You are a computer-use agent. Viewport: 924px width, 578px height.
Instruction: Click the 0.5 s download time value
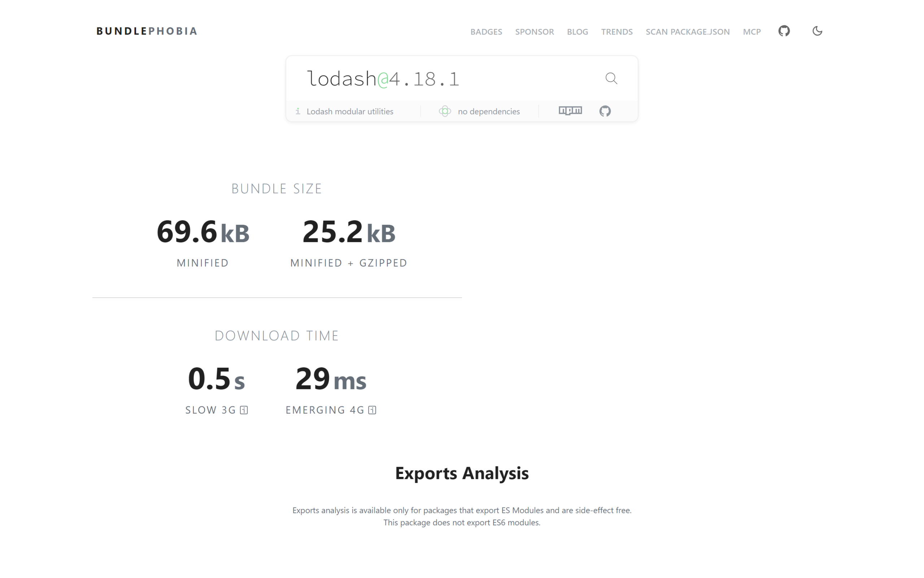[x=216, y=379]
